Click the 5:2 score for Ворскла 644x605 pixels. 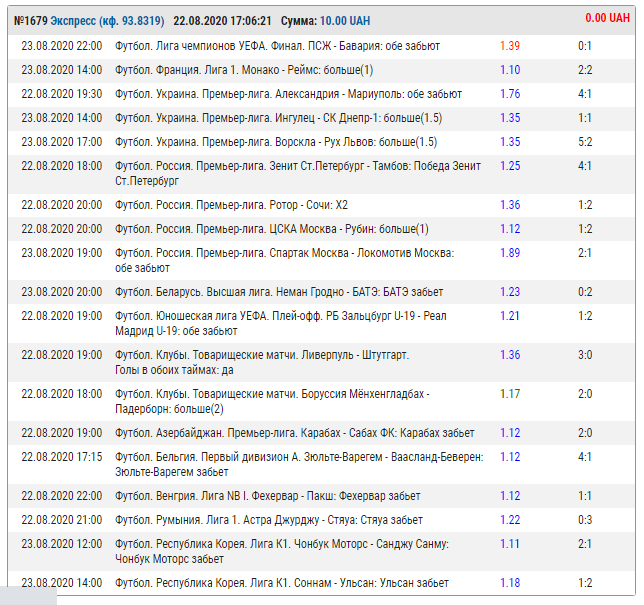click(x=585, y=142)
